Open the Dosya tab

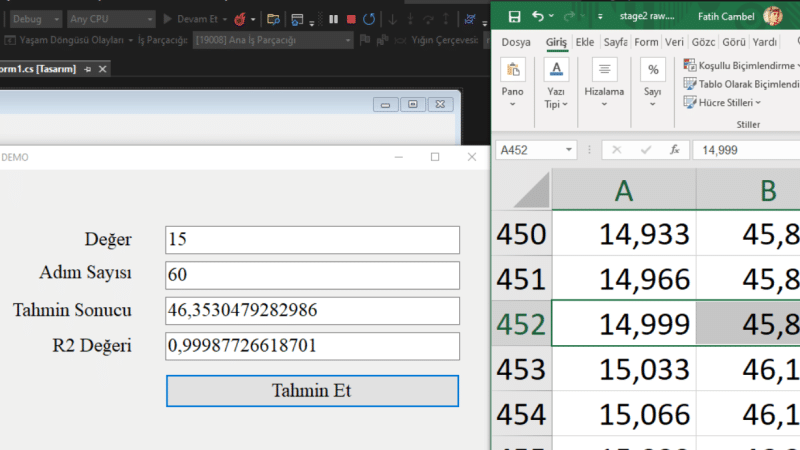pos(516,42)
